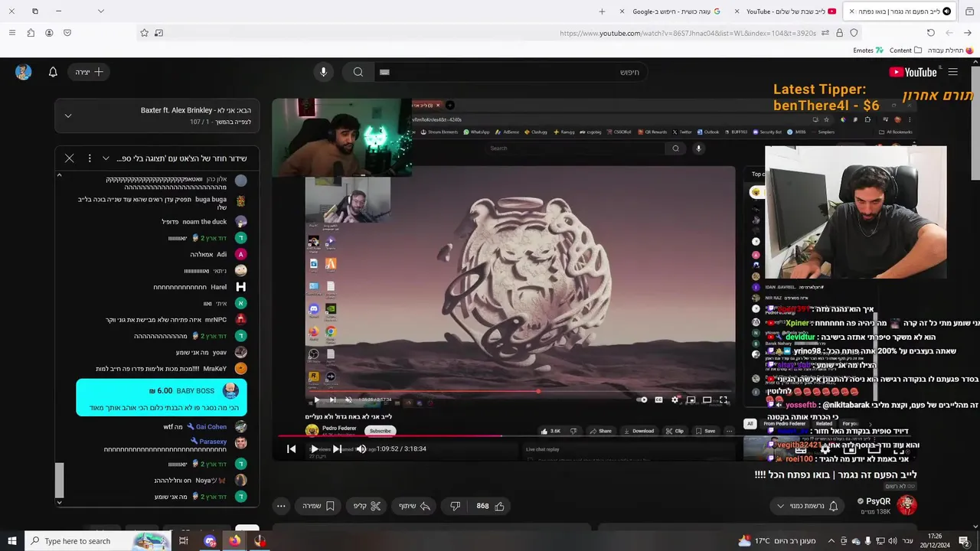Click the taskbar search box
The image size is (980, 551).
click(x=100, y=541)
